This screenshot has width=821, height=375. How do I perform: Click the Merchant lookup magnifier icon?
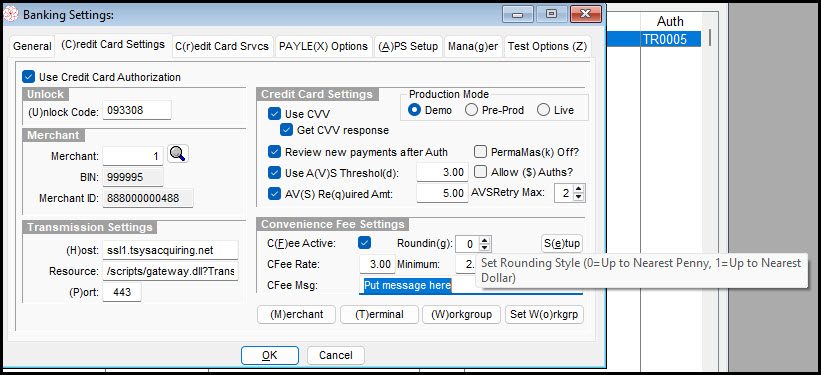[x=178, y=154]
